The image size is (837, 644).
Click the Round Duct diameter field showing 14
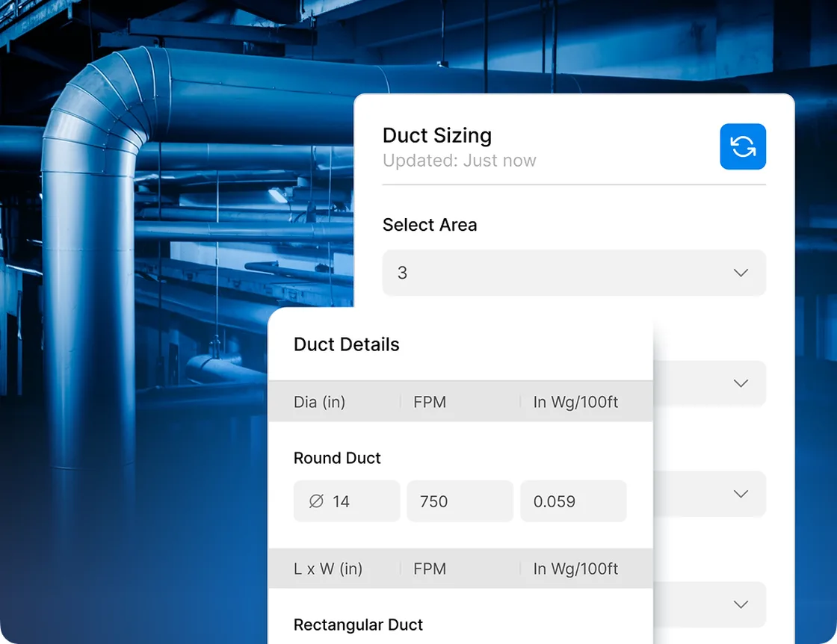[x=347, y=501]
